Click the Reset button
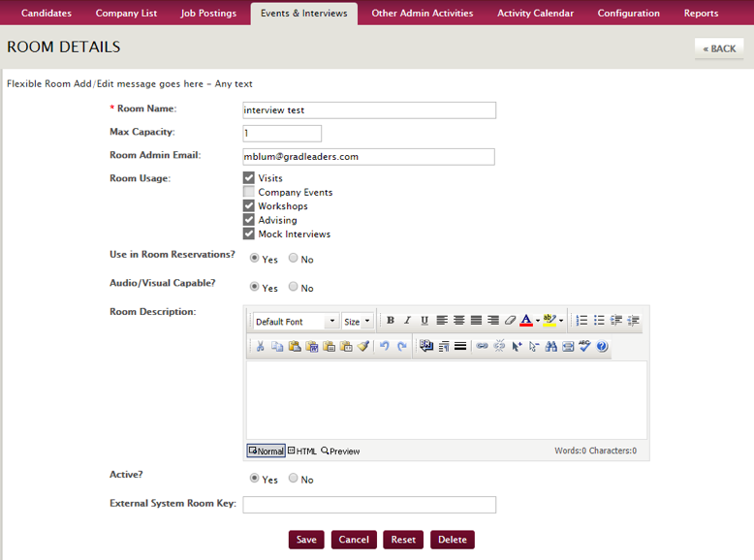Screen dimensions: 754x560 click(403, 540)
